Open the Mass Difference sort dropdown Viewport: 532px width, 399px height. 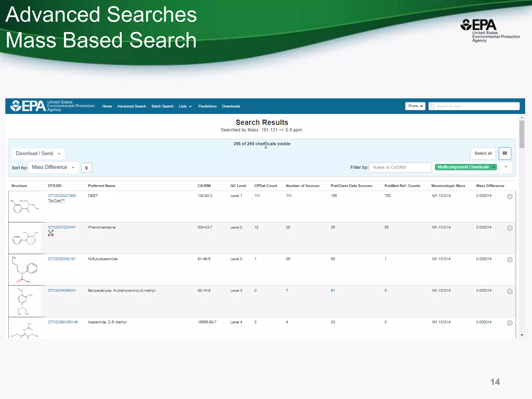(x=54, y=167)
